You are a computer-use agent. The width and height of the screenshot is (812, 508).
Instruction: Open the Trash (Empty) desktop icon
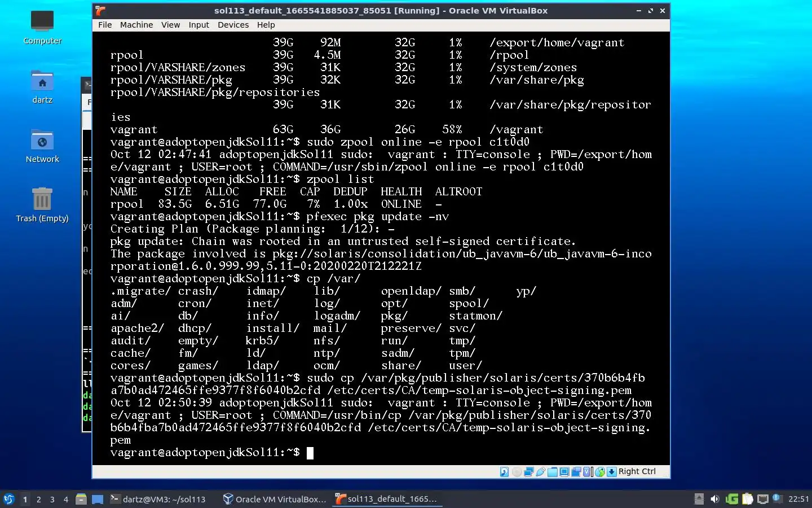(x=42, y=205)
